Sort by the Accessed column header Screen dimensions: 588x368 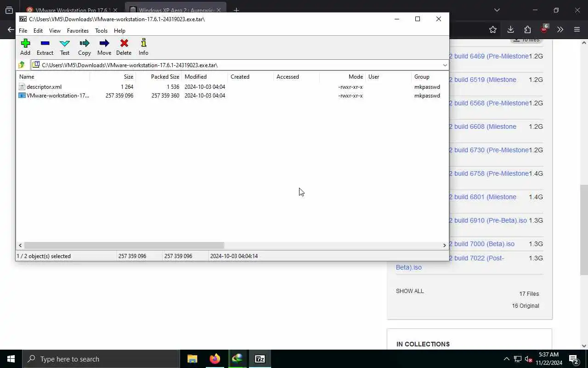297,77
